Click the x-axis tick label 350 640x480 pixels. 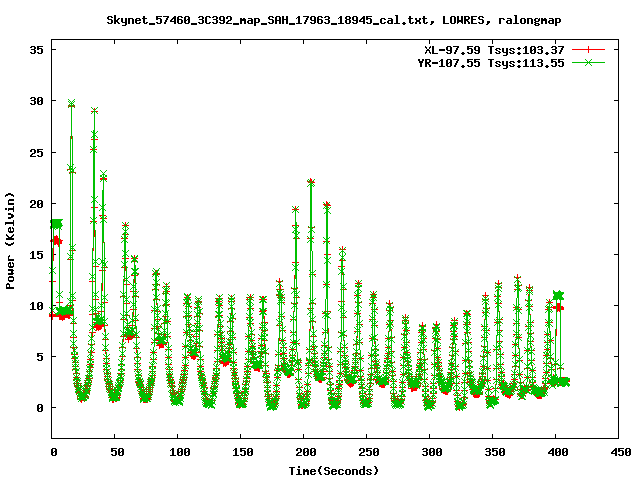[x=495, y=452]
